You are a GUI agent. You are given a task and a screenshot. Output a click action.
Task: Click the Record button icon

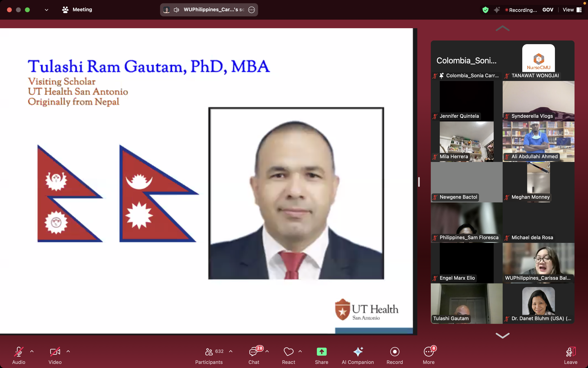tap(395, 352)
